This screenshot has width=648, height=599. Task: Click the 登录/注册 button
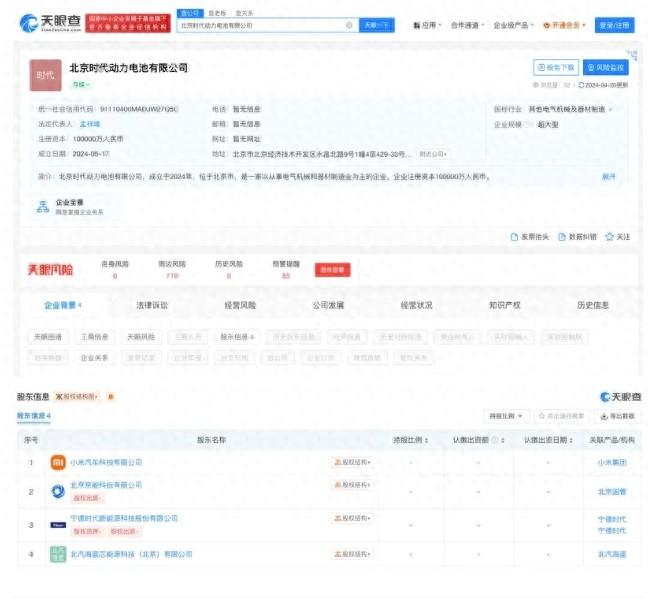[x=614, y=25]
